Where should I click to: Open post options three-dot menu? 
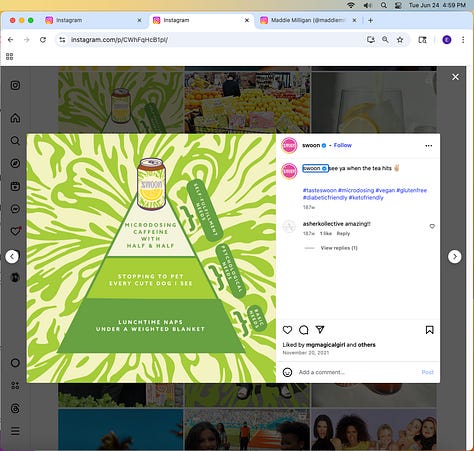pos(429,146)
